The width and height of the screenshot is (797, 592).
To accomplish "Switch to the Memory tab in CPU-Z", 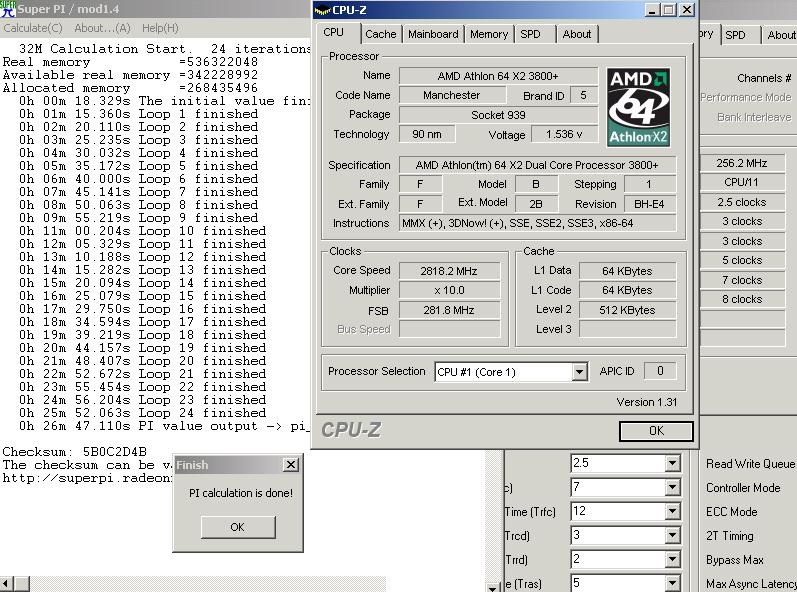I will tap(489, 34).
